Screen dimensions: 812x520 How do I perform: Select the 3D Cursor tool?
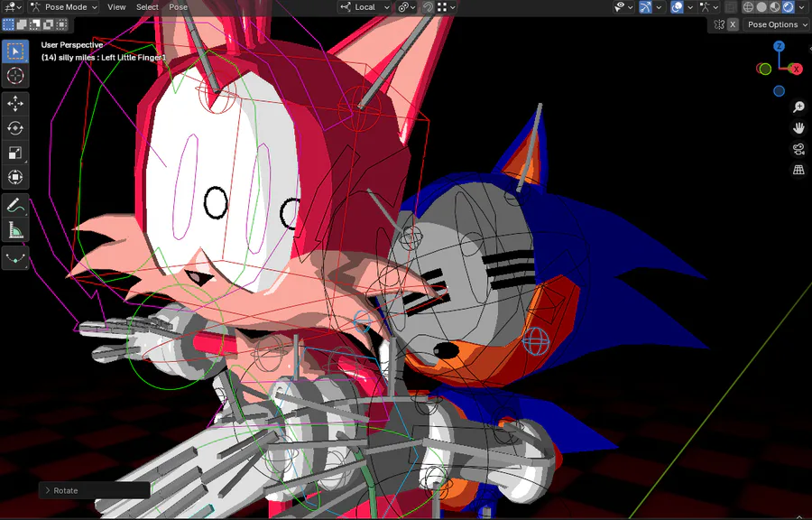pos(15,76)
